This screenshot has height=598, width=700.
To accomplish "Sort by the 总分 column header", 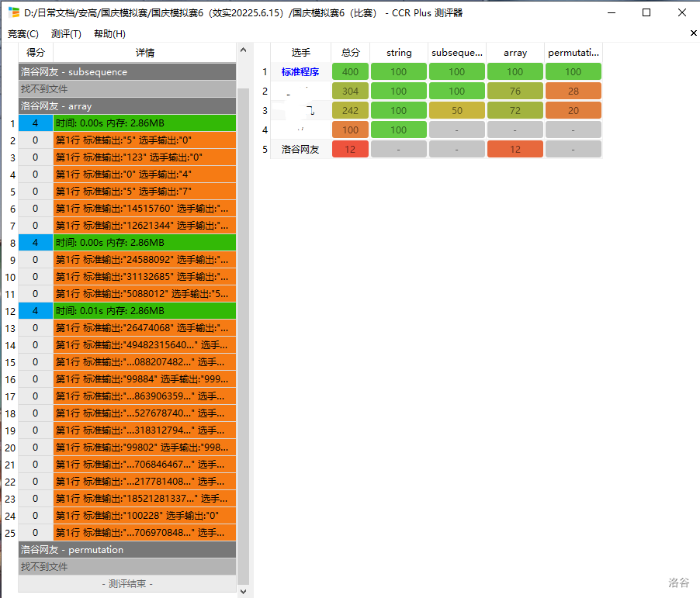I will [350, 53].
